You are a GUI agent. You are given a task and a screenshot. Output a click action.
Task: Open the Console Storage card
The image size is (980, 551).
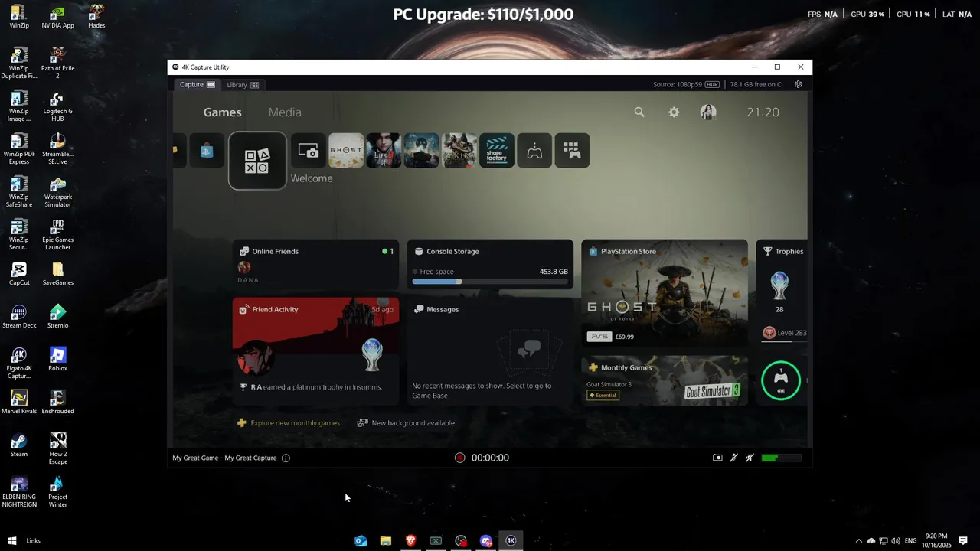coord(490,265)
